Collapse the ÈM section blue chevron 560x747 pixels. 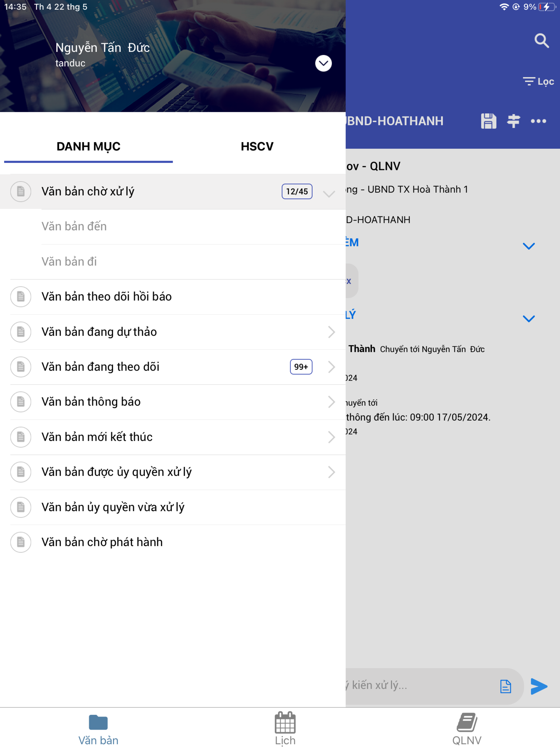click(x=529, y=246)
